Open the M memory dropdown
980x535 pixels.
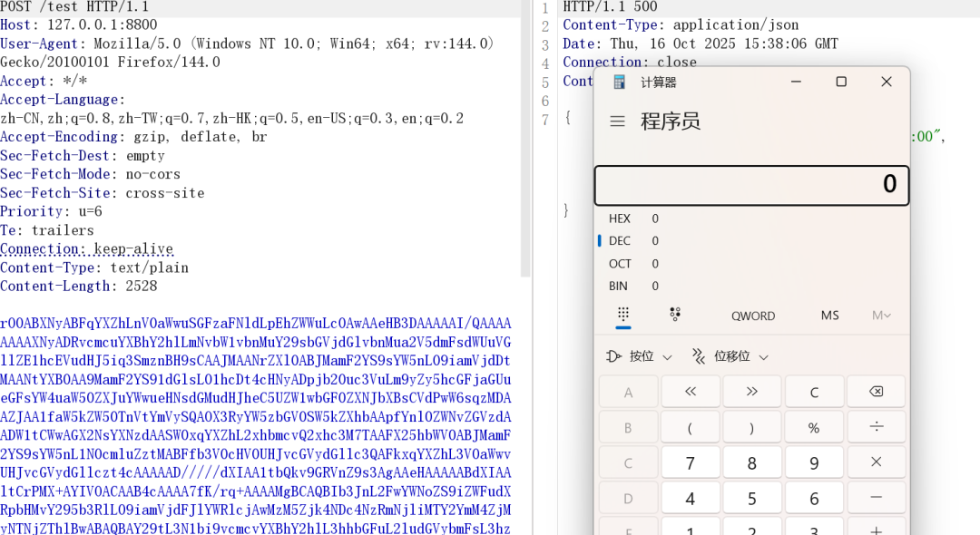click(881, 316)
